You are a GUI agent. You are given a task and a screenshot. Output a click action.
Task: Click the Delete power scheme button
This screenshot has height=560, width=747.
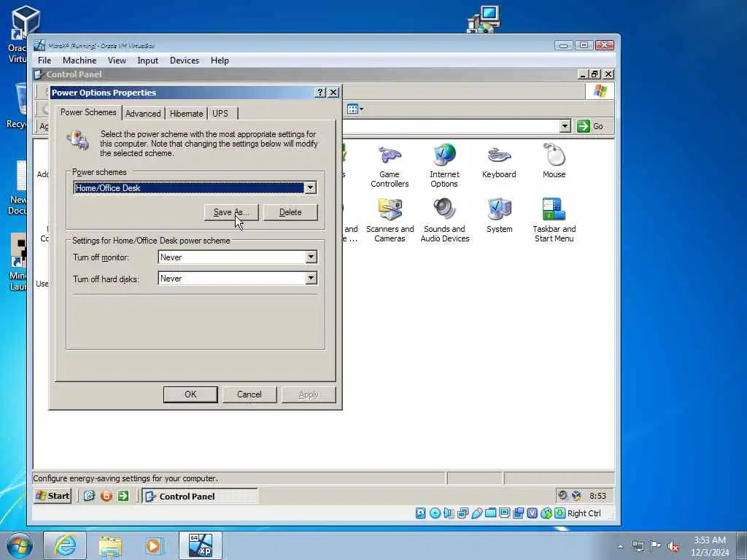[290, 212]
